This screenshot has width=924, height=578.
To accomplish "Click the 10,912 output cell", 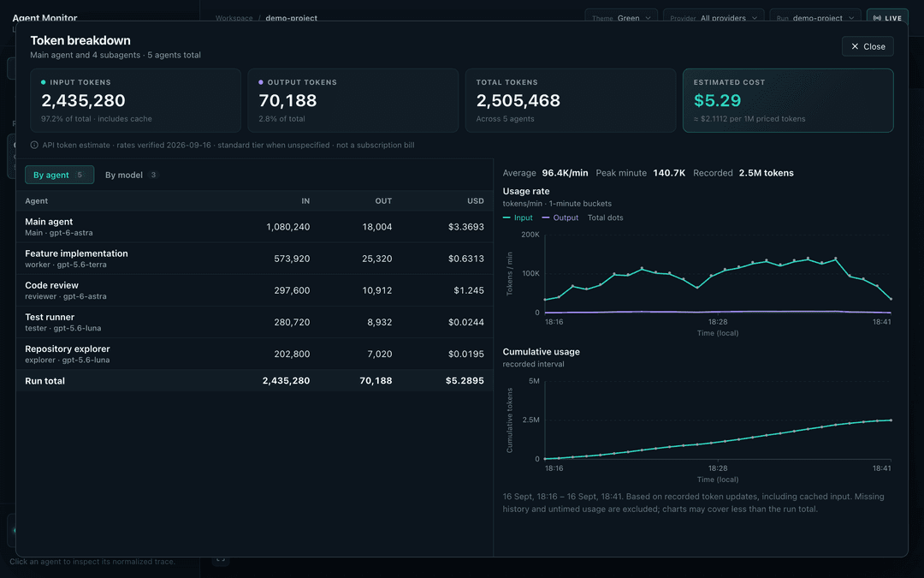I will click(x=377, y=291).
